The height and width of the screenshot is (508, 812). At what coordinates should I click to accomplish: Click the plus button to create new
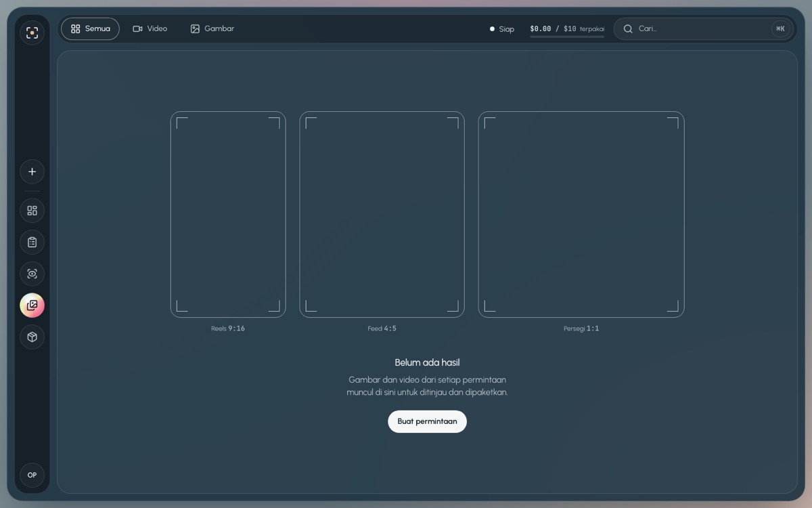[32, 171]
